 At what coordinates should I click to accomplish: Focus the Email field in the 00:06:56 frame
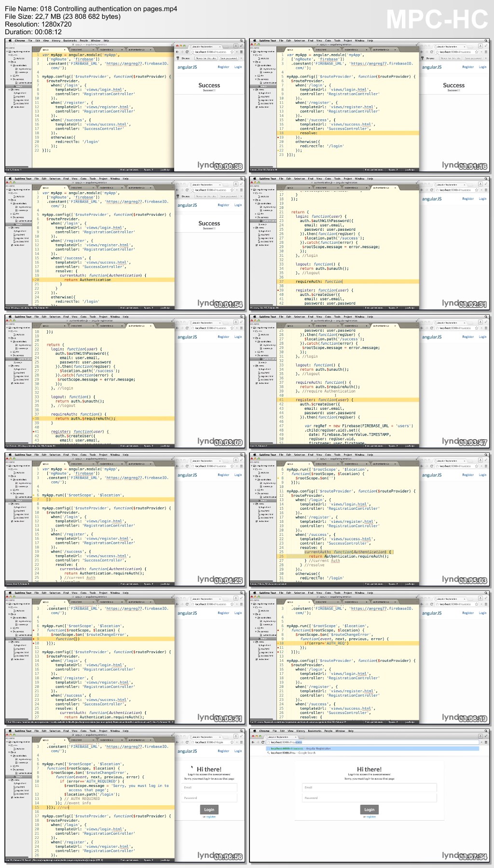(x=209, y=787)
